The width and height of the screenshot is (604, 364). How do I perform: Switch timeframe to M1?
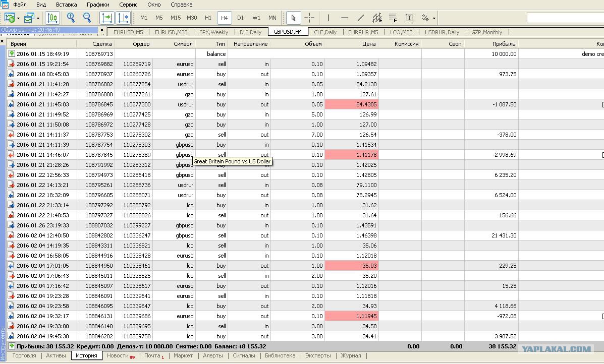[x=144, y=18]
